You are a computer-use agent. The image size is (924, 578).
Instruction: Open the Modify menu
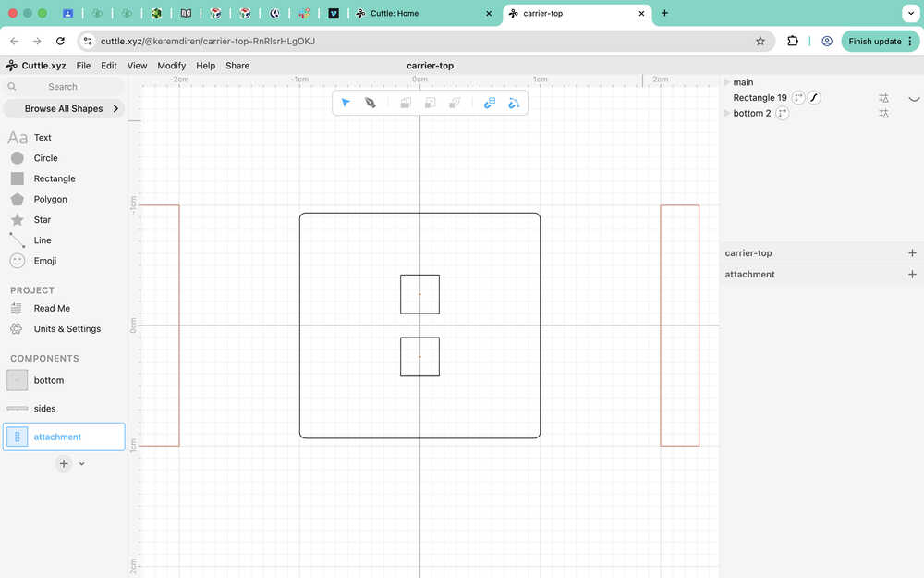[x=172, y=66]
